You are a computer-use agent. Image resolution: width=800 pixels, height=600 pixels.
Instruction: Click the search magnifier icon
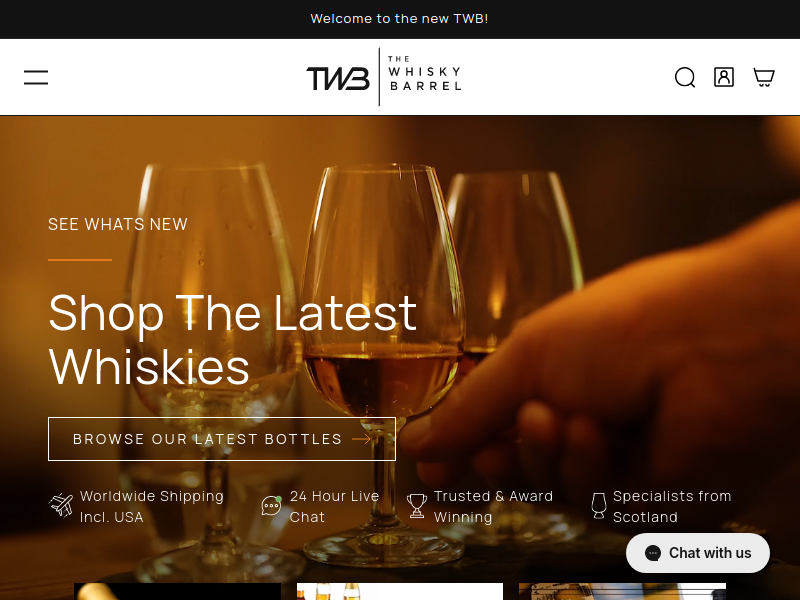click(x=685, y=78)
